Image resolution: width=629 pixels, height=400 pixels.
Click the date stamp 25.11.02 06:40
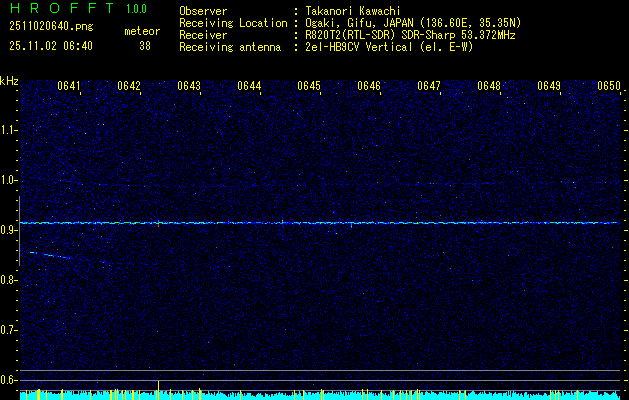click(51, 46)
